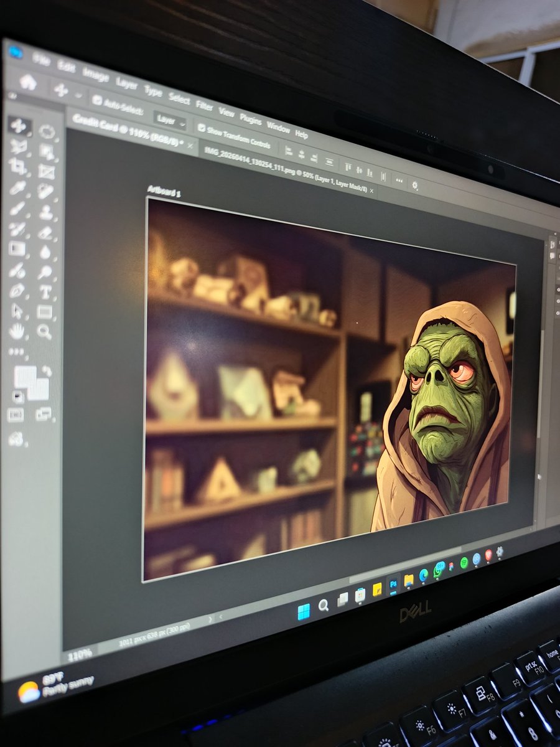
Task: Select the Pen tool
Action: pos(16,290)
